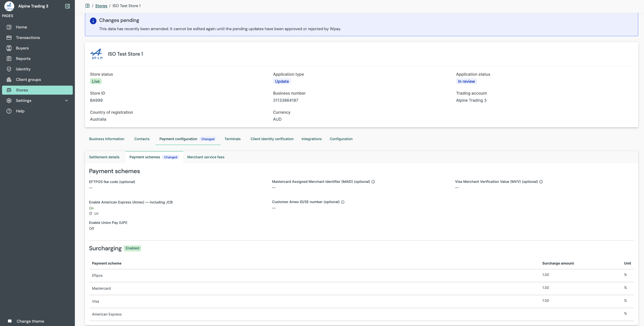Open the Client groups page
644x326 pixels.
(x=28, y=79)
